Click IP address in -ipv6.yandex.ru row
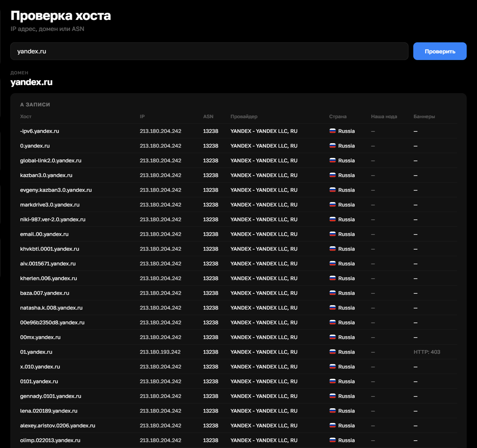The image size is (477, 448). click(x=161, y=131)
